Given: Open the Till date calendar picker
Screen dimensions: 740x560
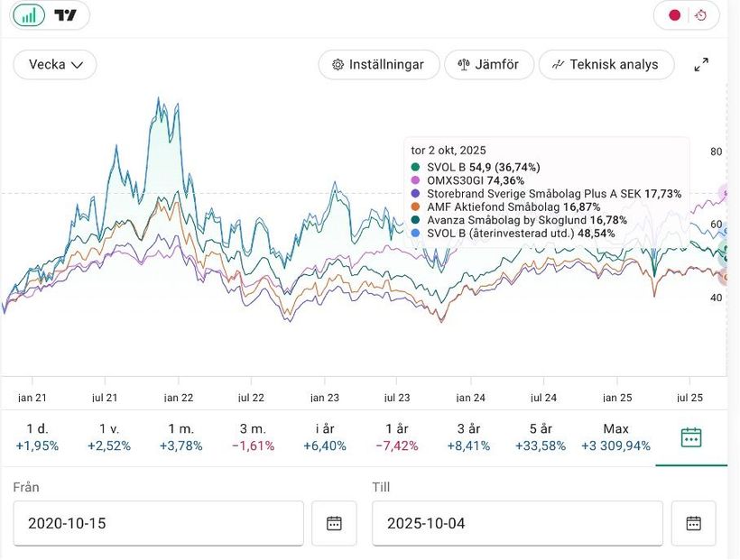Looking at the screenshot, I should [x=693, y=523].
